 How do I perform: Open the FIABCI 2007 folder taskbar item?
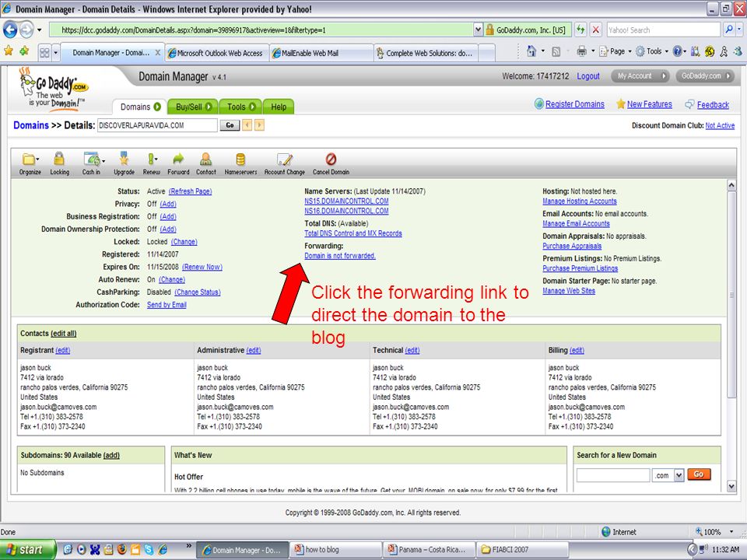523,550
